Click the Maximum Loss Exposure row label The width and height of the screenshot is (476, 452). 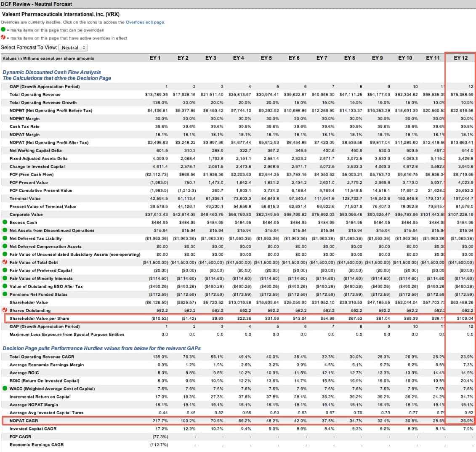(67, 335)
